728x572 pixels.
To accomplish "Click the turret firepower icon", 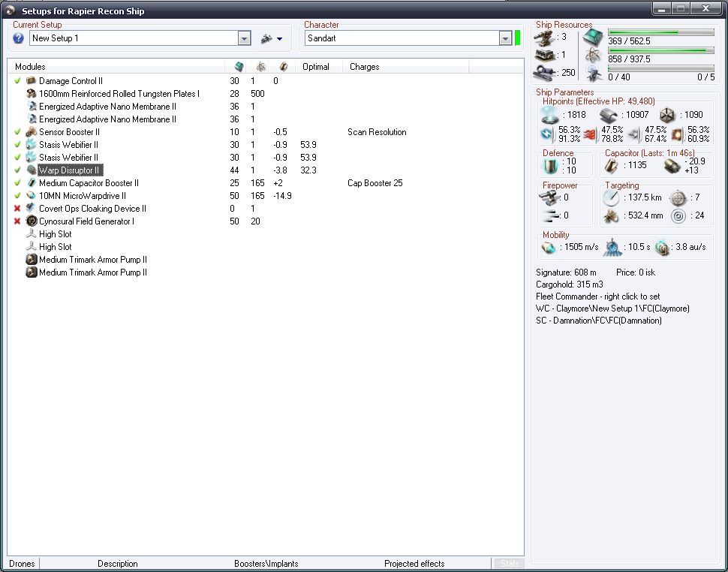I will tap(548, 197).
